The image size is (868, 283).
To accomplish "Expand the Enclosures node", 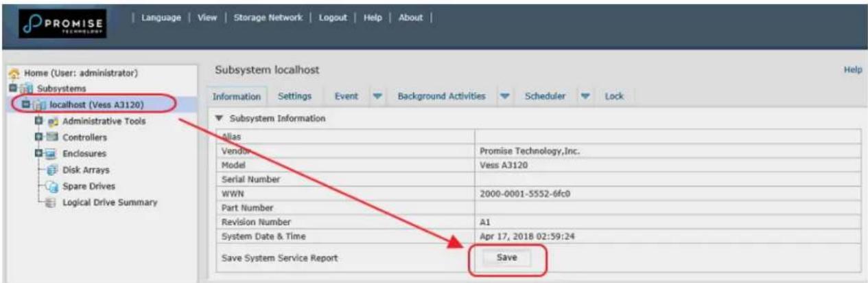I will [38, 153].
